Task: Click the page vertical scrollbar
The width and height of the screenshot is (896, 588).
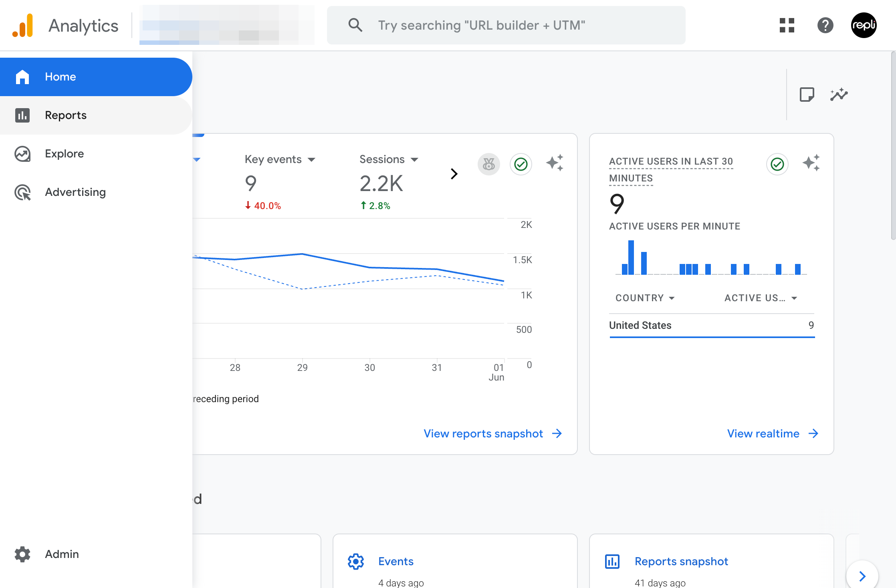Action: [x=893, y=146]
